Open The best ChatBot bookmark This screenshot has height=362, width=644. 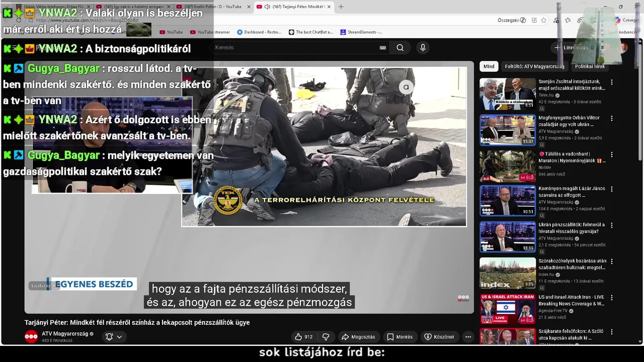point(311,32)
